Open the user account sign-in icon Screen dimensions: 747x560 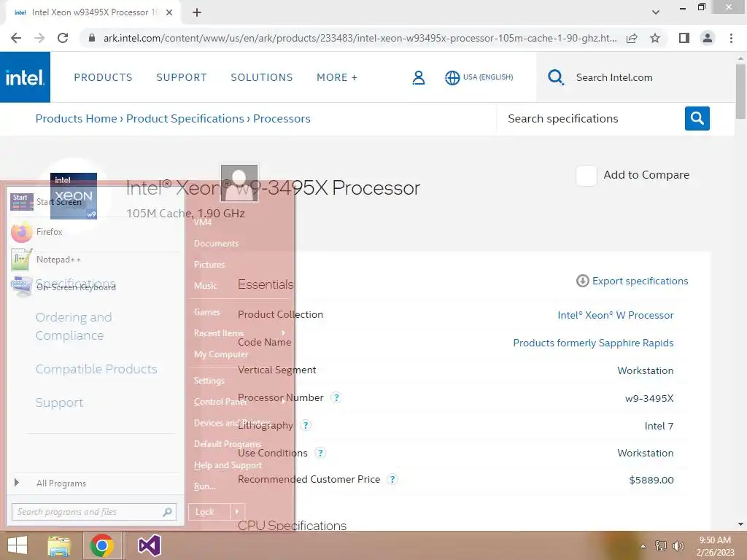[x=418, y=77]
